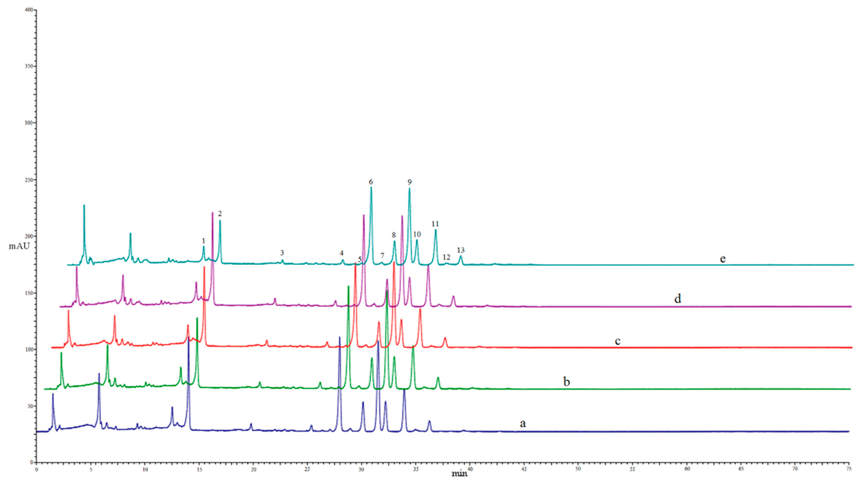
Task: Click the 75 tick on the x-axis
Action: 849,469
